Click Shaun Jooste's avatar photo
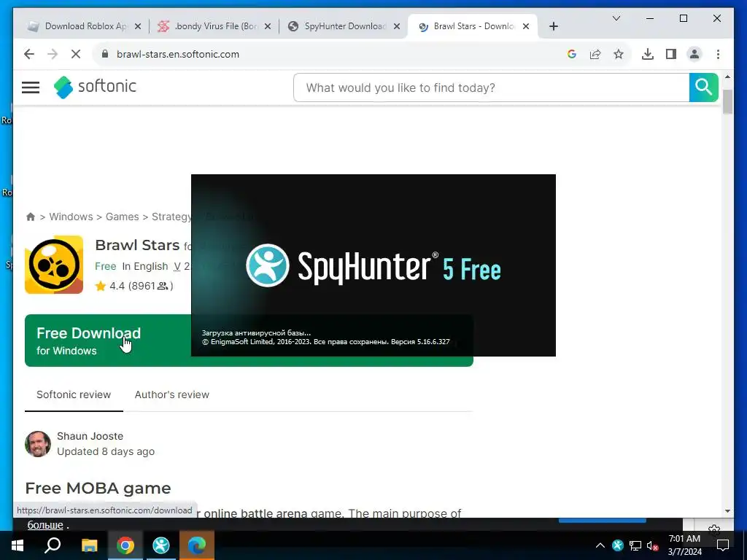This screenshot has width=747, height=560. point(38,444)
